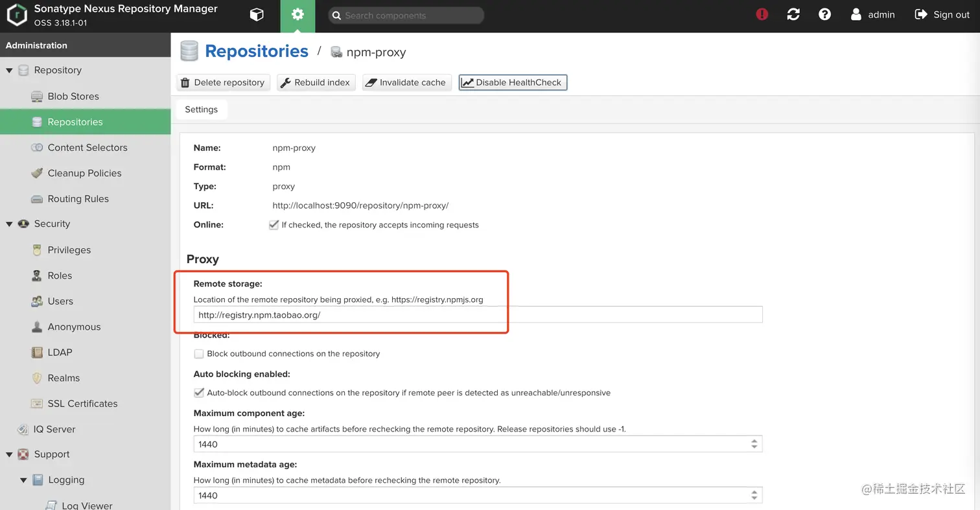
Task: Toggle the Online checkbox
Action: click(274, 225)
